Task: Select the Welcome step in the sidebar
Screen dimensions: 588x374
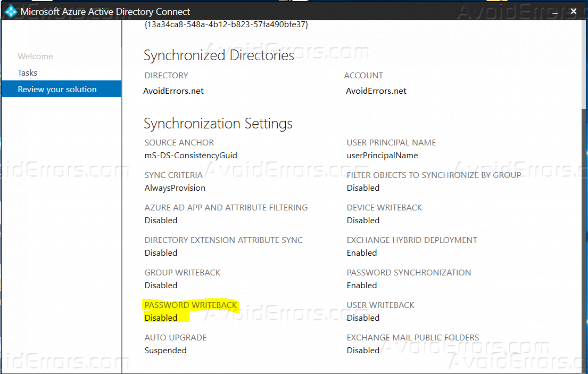Action: tap(35, 56)
